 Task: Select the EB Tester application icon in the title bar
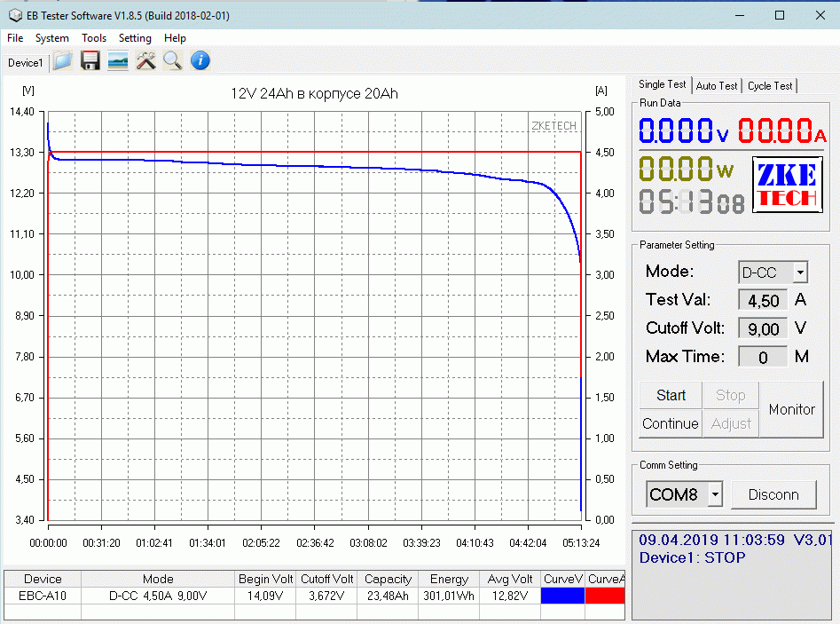tap(15, 16)
